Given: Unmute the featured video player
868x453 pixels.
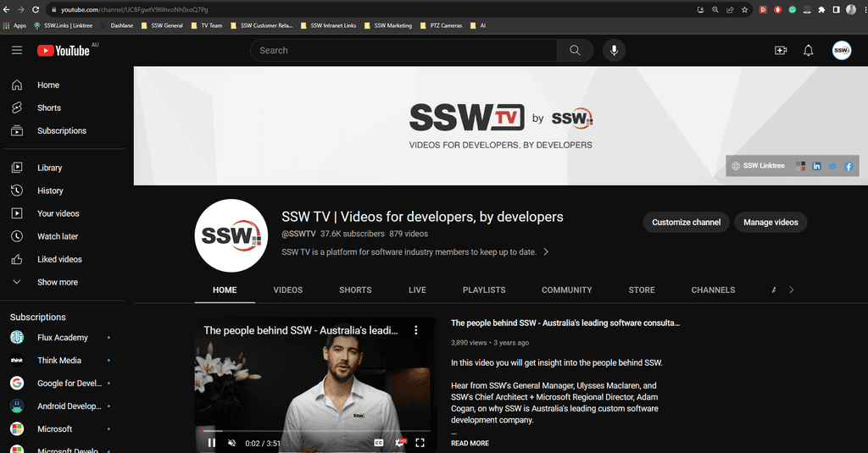Looking at the screenshot, I should (232, 442).
